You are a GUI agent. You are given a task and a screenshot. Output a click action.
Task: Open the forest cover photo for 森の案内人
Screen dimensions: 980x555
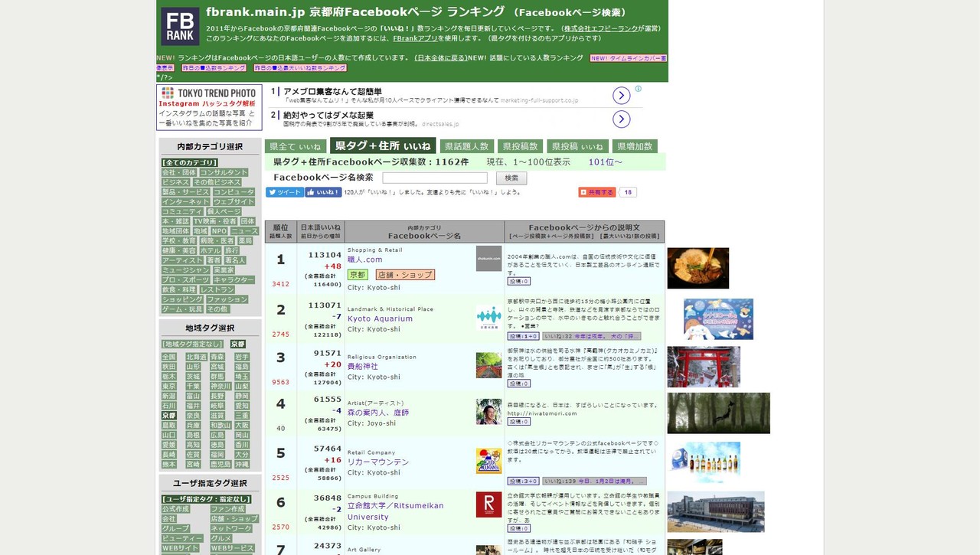pos(719,413)
